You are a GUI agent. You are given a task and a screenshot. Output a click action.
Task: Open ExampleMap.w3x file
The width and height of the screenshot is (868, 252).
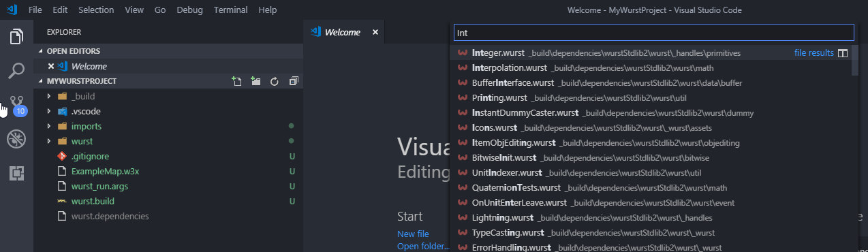tap(168, 171)
